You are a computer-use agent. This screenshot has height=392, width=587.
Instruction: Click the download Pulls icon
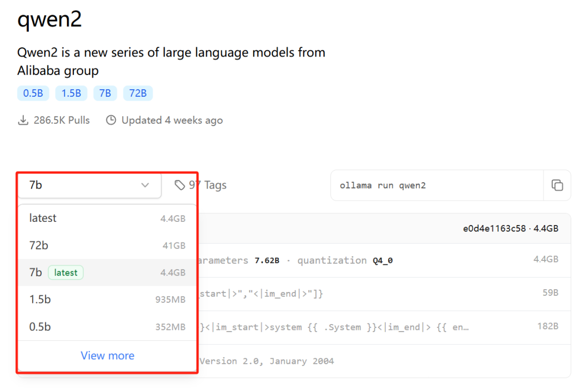click(23, 120)
